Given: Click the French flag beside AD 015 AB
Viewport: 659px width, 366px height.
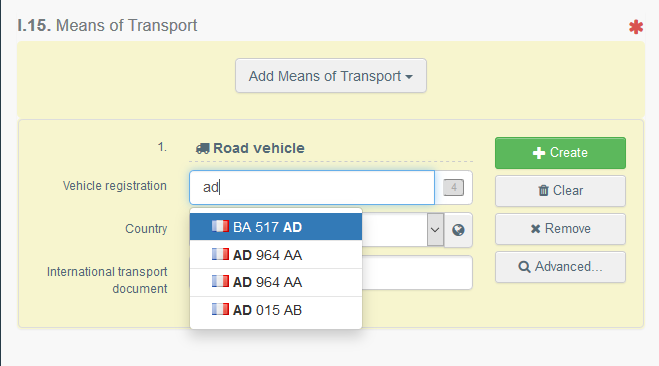Looking at the screenshot, I should point(220,309).
